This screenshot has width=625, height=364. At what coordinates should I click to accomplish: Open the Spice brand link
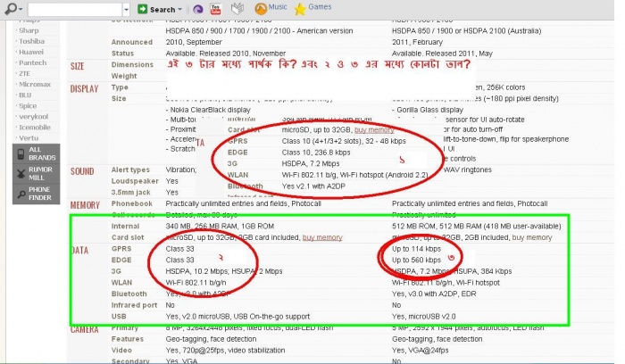pos(28,106)
